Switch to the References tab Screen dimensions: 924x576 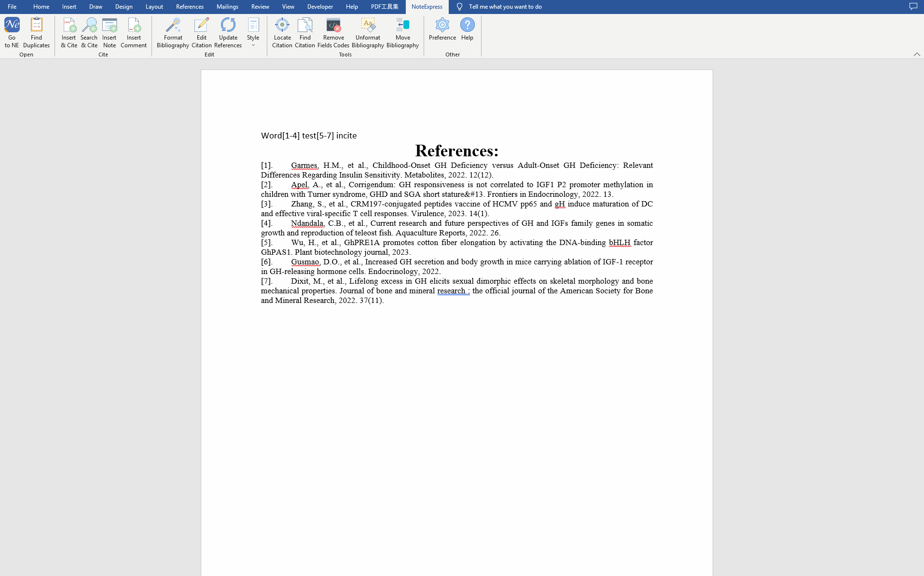click(190, 7)
